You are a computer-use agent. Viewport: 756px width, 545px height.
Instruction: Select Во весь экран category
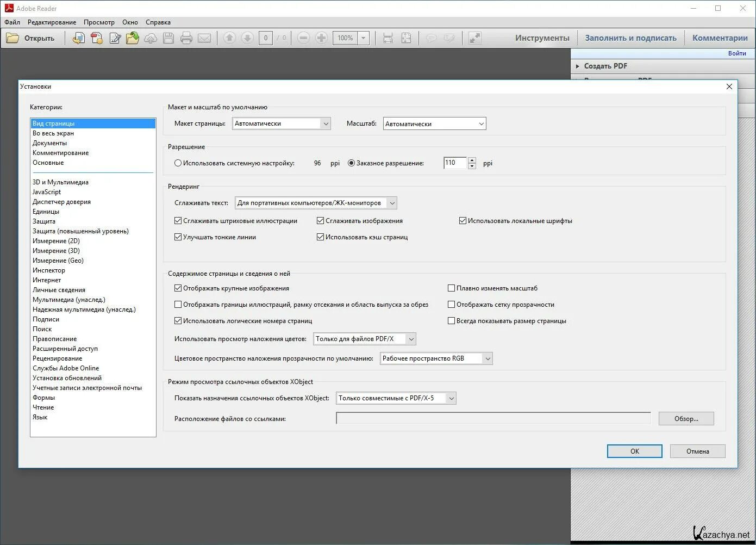click(x=93, y=133)
